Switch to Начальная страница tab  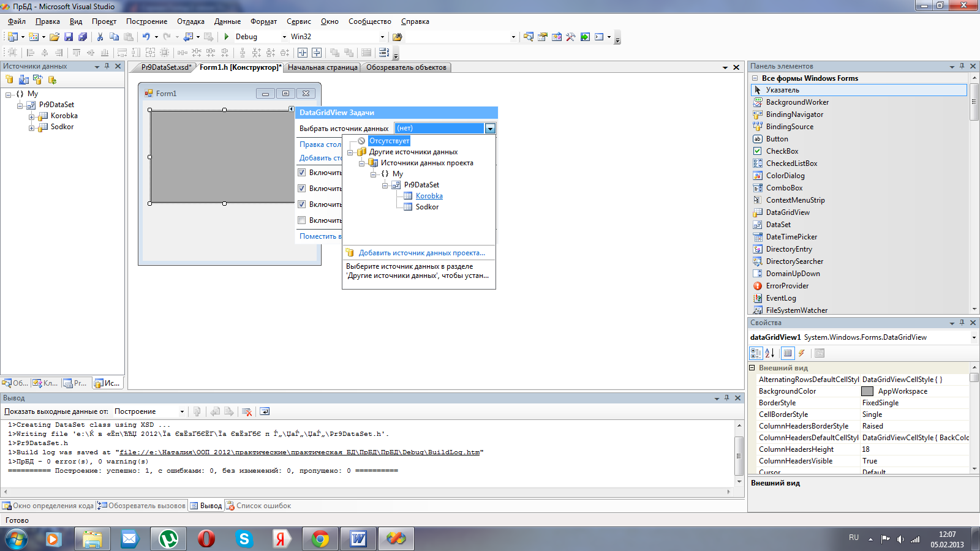pyautogui.click(x=323, y=67)
